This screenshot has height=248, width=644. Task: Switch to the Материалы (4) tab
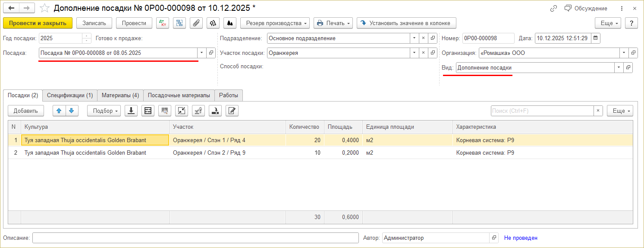tap(120, 95)
